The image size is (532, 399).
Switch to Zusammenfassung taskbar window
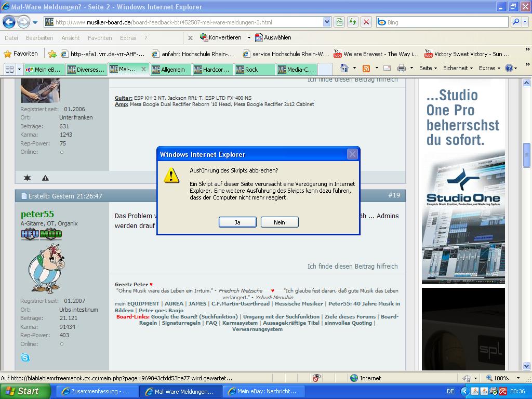coord(97,391)
